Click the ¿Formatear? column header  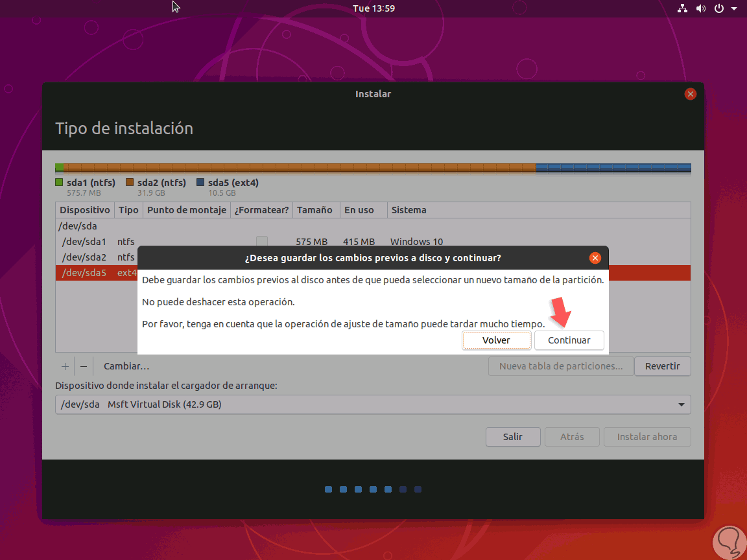coord(261,210)
